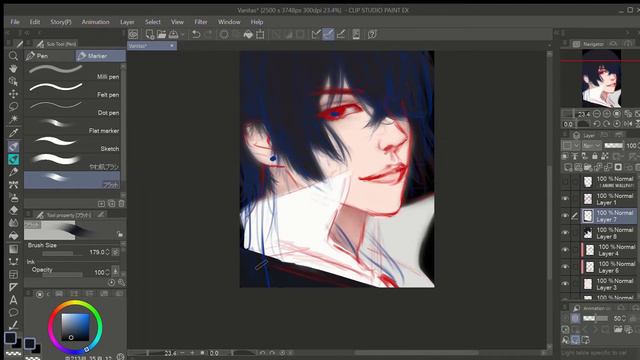
Task: Pick a shade in color square
Action: [x=75, y=327]
